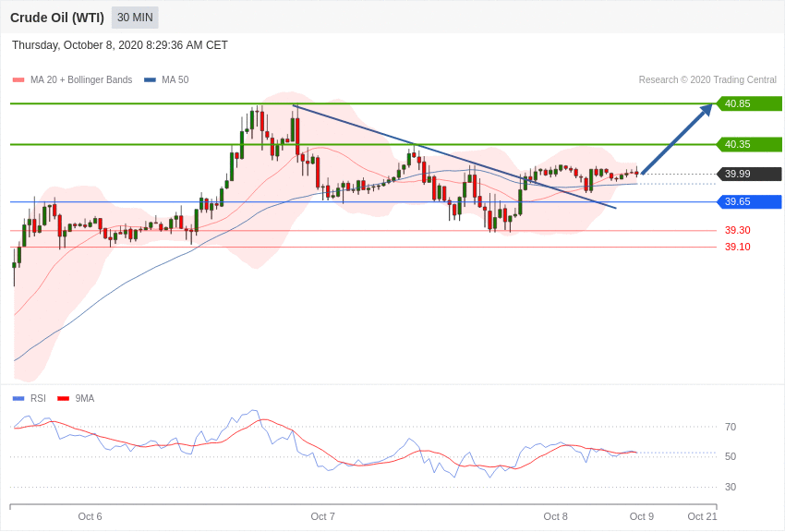The image size is (785, 532).
Task: Toggle the 9MA legend entry
Action: click(84, 399)
